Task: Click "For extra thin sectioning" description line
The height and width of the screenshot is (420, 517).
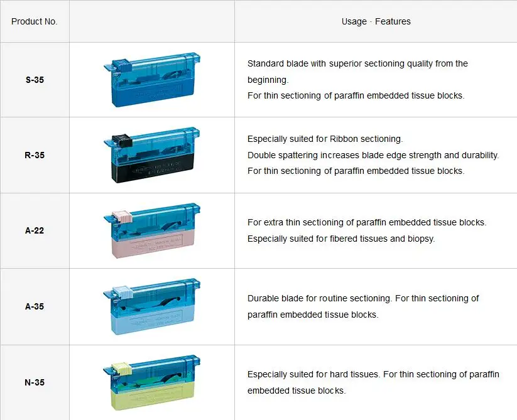Action: tap(367, 222)
